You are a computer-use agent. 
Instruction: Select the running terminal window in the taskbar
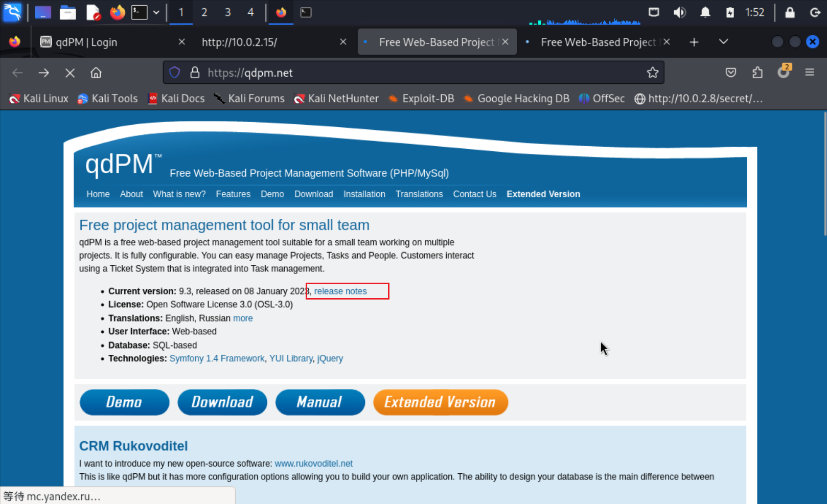[x=306, y=12]
